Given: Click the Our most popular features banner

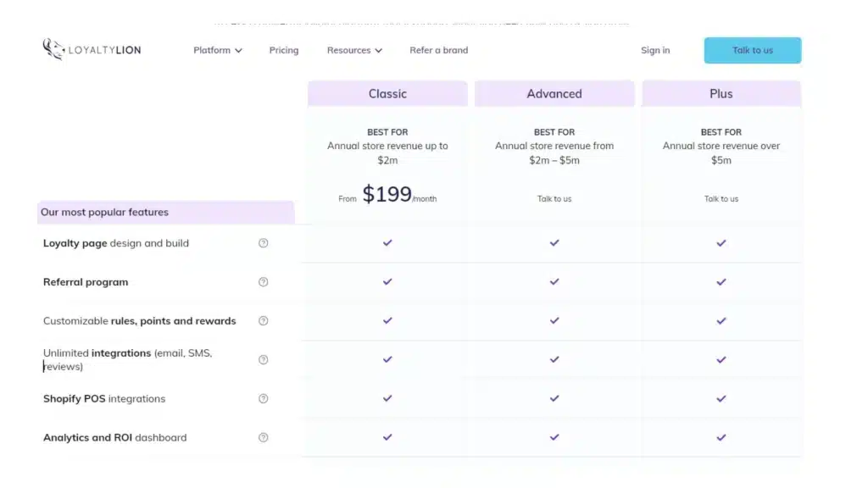Looking at the screenshot, I should [x=165, y=212].
